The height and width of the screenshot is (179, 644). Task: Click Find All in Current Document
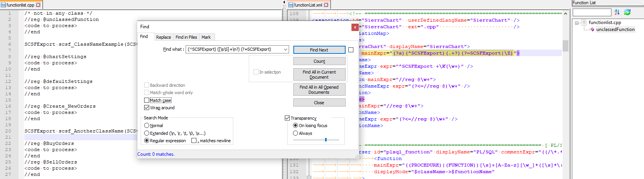[x=319, y=74]
